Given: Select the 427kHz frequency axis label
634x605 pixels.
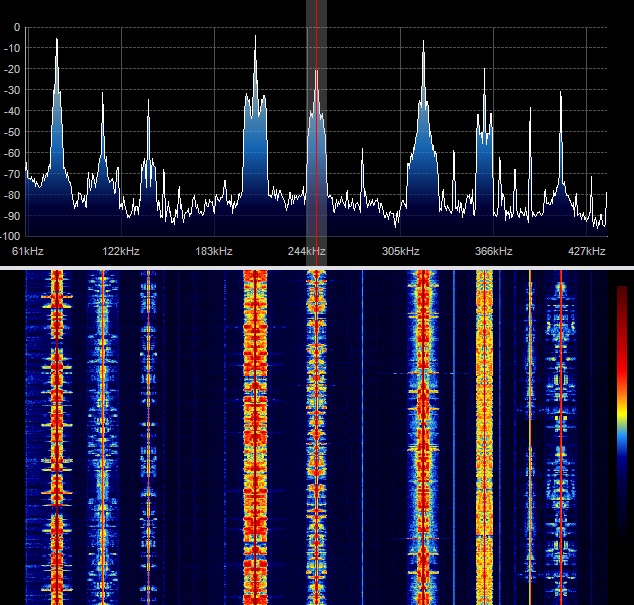Looking at the screenshot, I should 587,251.
